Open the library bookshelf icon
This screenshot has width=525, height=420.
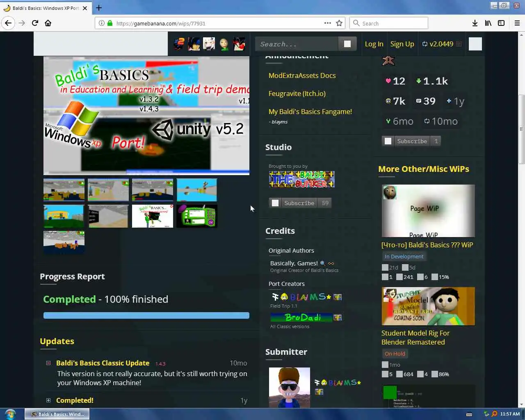point(488,23)
